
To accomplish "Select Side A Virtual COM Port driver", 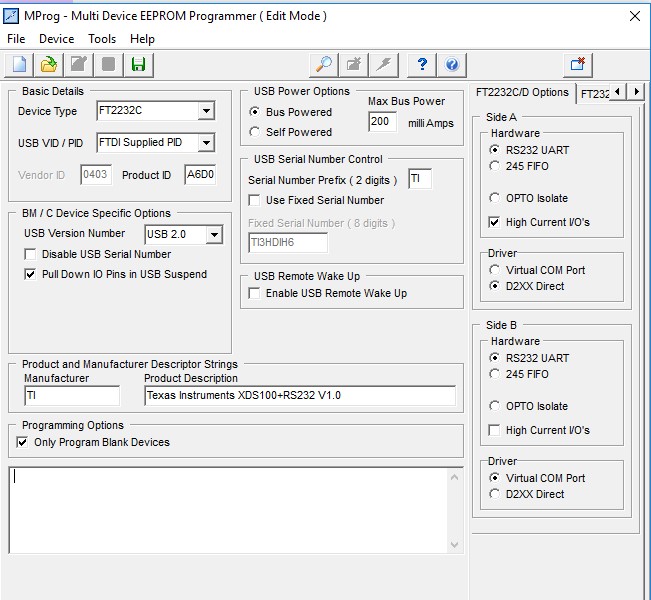I will pos(537,270).
